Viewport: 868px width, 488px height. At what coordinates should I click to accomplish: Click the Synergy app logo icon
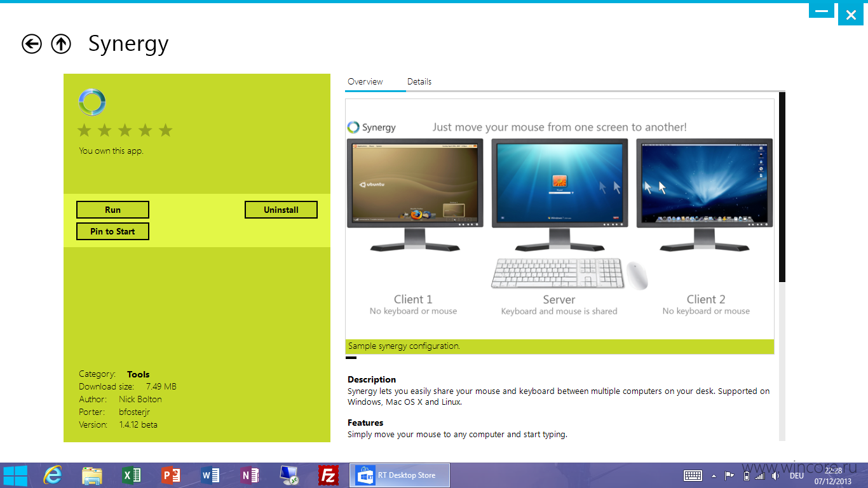click(92, 102)
